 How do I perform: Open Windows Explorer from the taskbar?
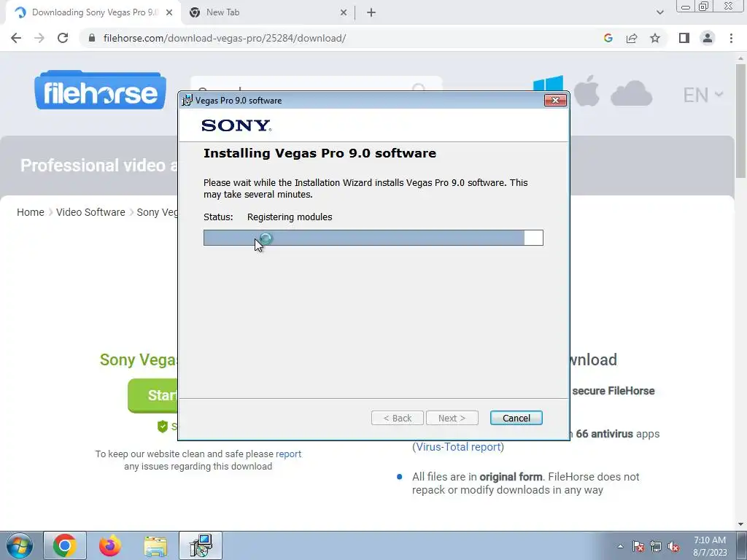click(x=155, y=546)
